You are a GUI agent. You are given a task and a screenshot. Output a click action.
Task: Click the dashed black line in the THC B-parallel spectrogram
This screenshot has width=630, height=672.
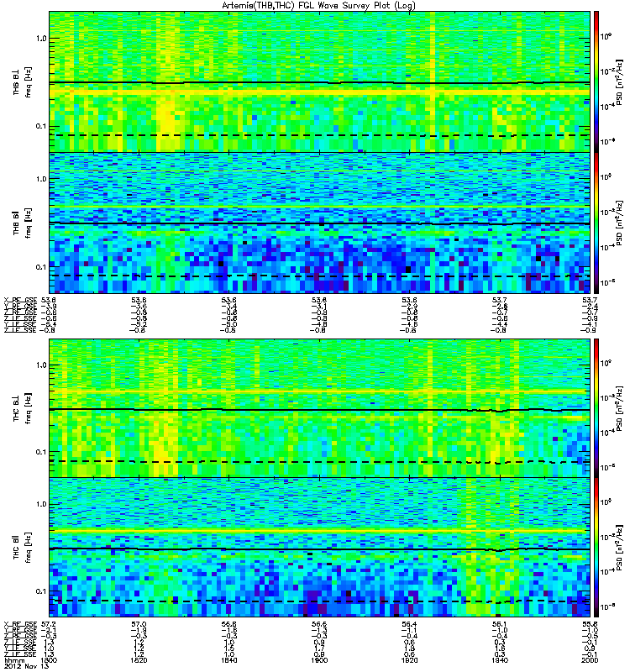click(x=319, y=601)
